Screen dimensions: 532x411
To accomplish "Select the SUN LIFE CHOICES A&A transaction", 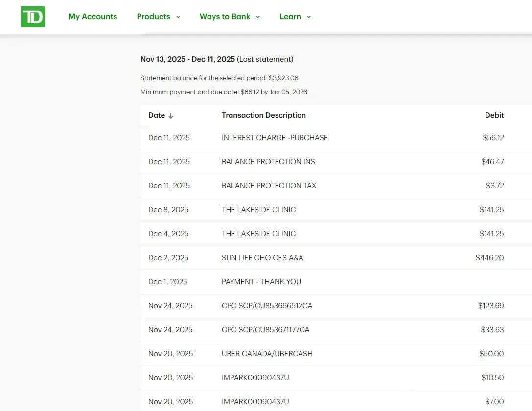I will [262, 258].
